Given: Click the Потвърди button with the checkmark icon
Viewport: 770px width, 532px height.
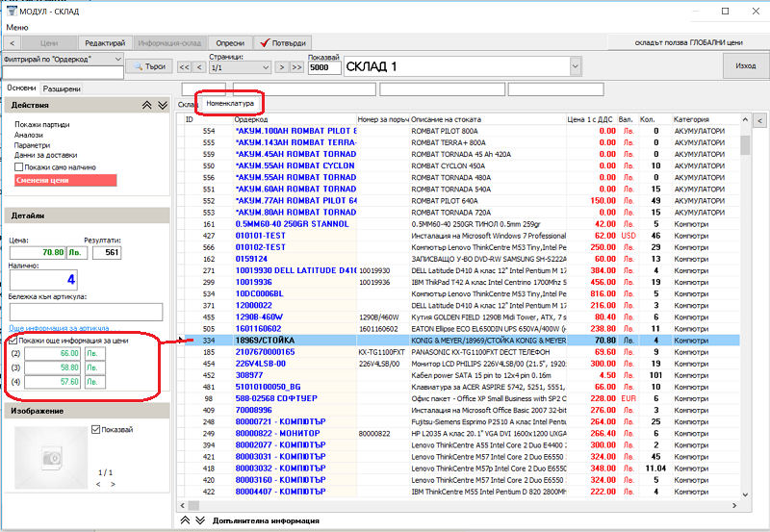Looking at the screenshot, I should (283, 43).
